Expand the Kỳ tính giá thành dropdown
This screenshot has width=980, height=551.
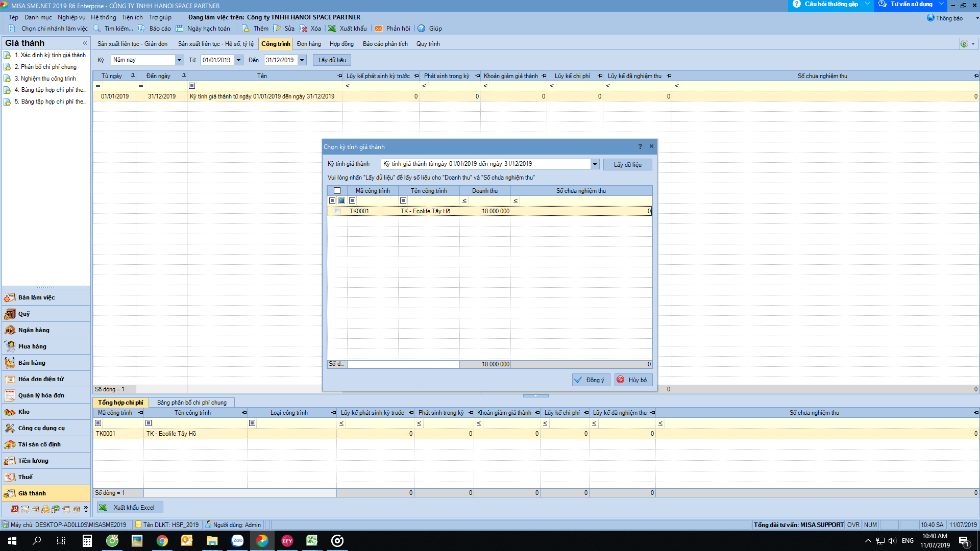tap(595, 164)
